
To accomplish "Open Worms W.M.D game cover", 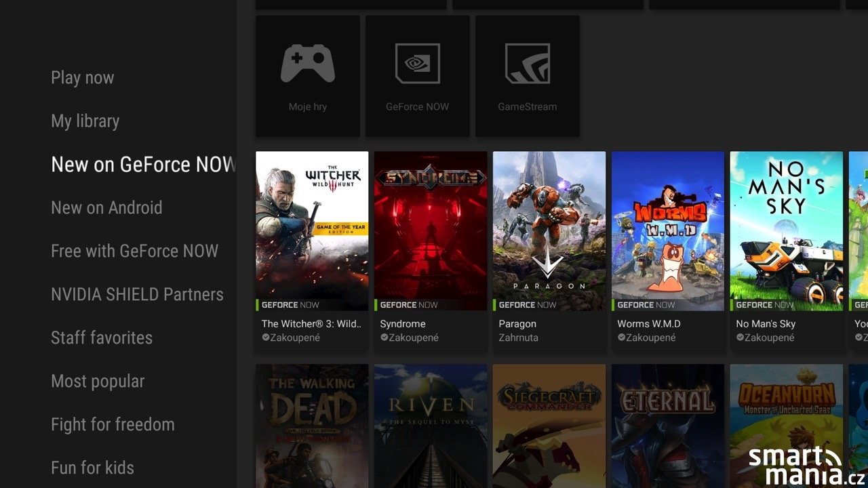I will (x=668, y=231).
